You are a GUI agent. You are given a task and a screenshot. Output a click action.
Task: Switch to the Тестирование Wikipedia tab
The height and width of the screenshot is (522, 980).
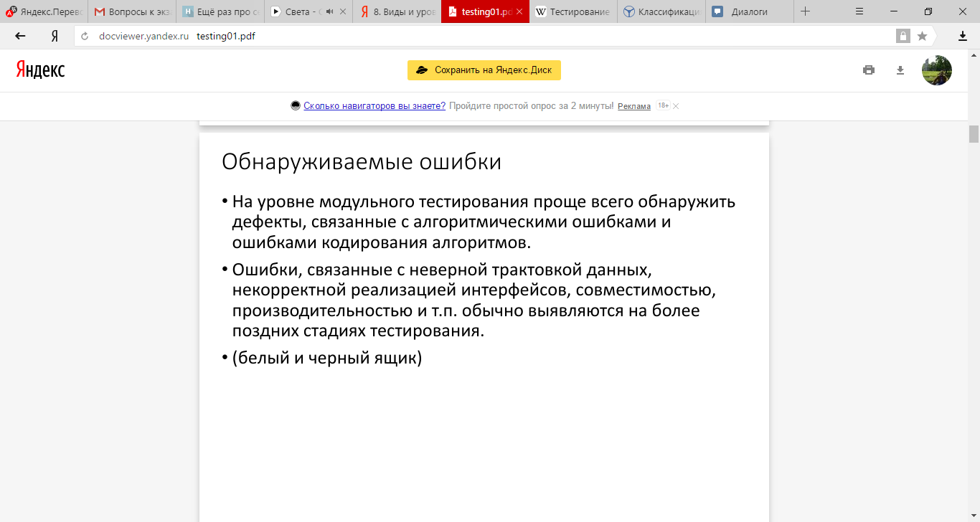[574, 11]
